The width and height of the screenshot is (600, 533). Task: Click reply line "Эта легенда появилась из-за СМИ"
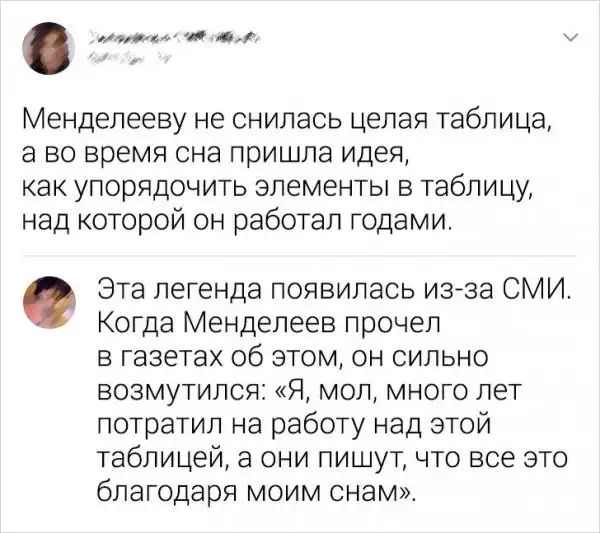[334, 291]
